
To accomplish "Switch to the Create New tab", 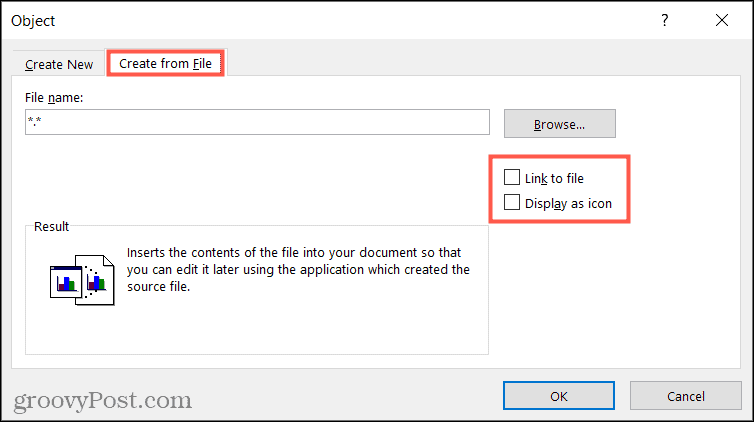I will 59,64.
